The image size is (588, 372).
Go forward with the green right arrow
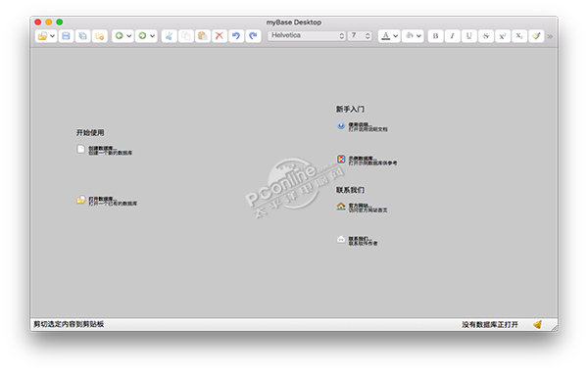click(142, 36)
